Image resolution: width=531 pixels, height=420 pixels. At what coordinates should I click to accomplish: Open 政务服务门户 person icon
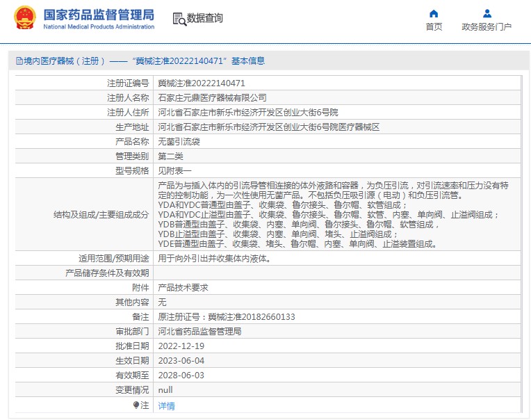pyautogui.click(x=487, y=13)
